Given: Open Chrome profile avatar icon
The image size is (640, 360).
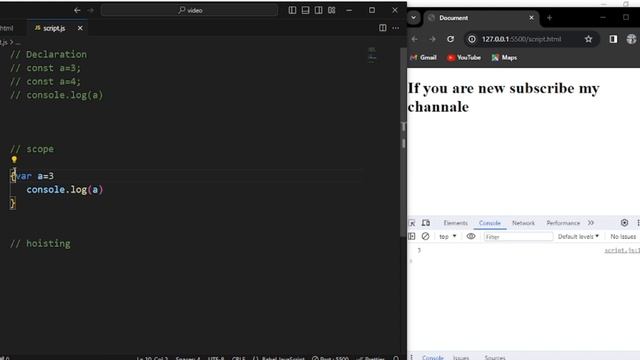Looking at the screenshot, I should 631,39.
